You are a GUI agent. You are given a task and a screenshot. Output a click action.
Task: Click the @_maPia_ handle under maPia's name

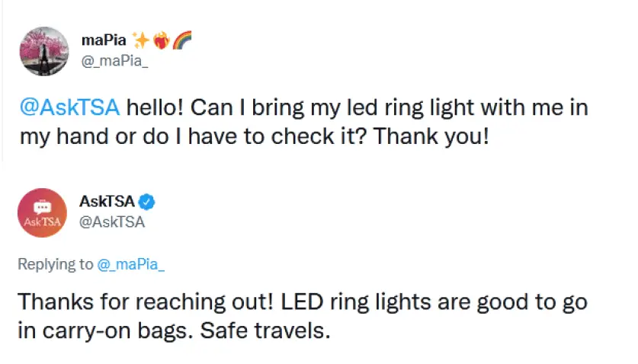click(x=115, y=62)
